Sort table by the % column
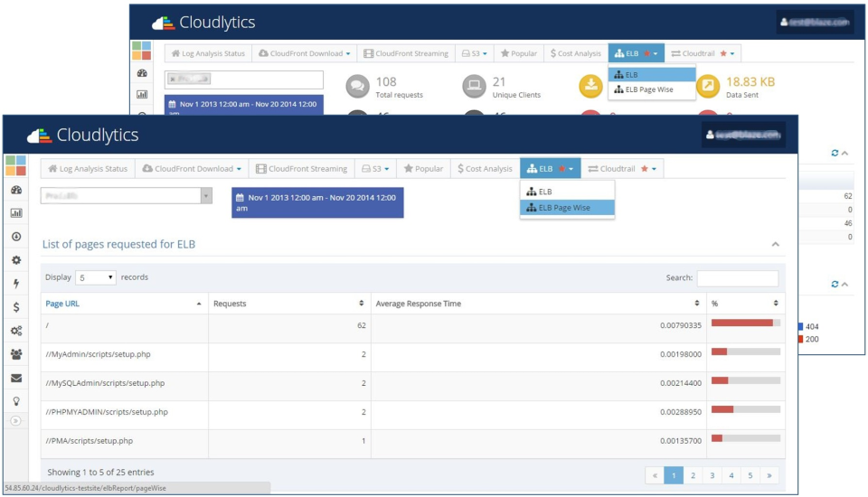 [746, 304]
